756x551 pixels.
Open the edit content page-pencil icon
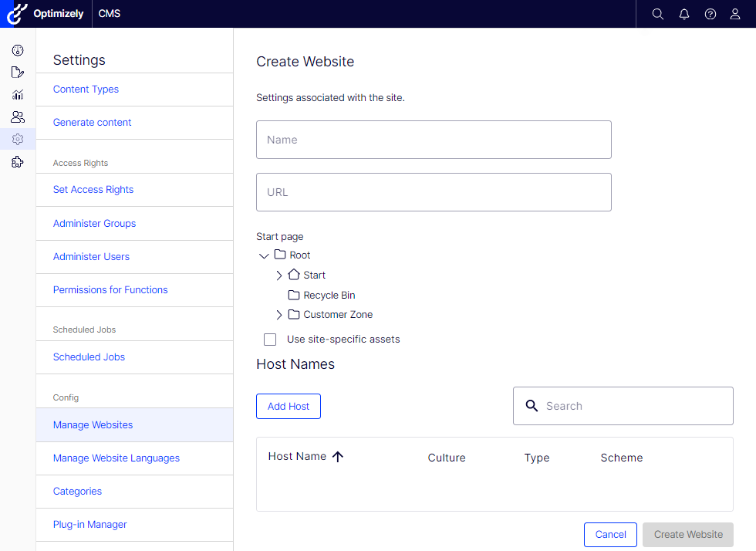coord(18,73)
